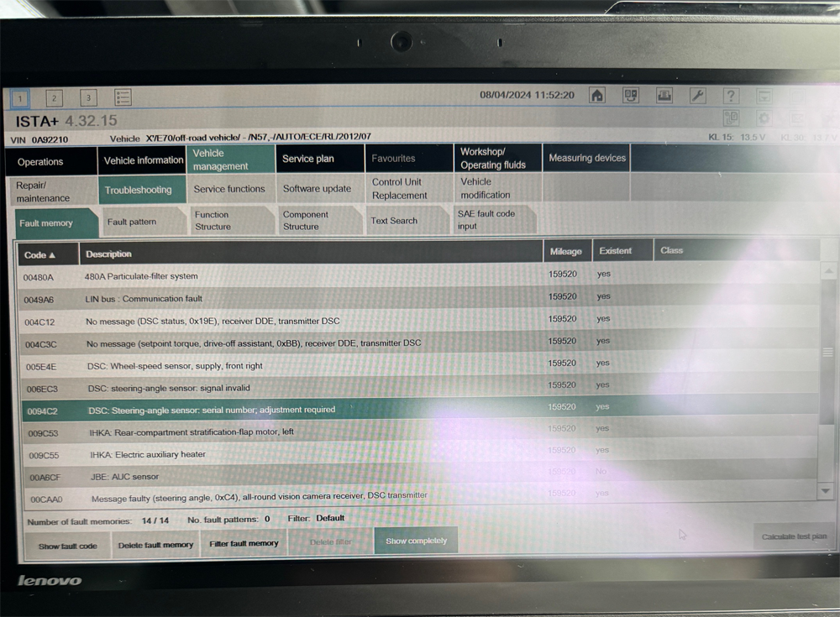Open Vehicle modification submenu
840x617 pixels.
tap(498, 188)
